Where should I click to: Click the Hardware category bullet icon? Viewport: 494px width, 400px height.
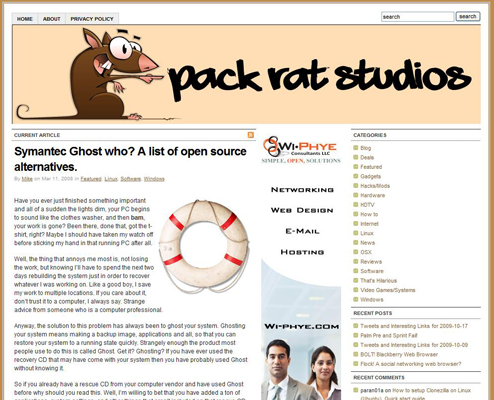click(356, 195)
